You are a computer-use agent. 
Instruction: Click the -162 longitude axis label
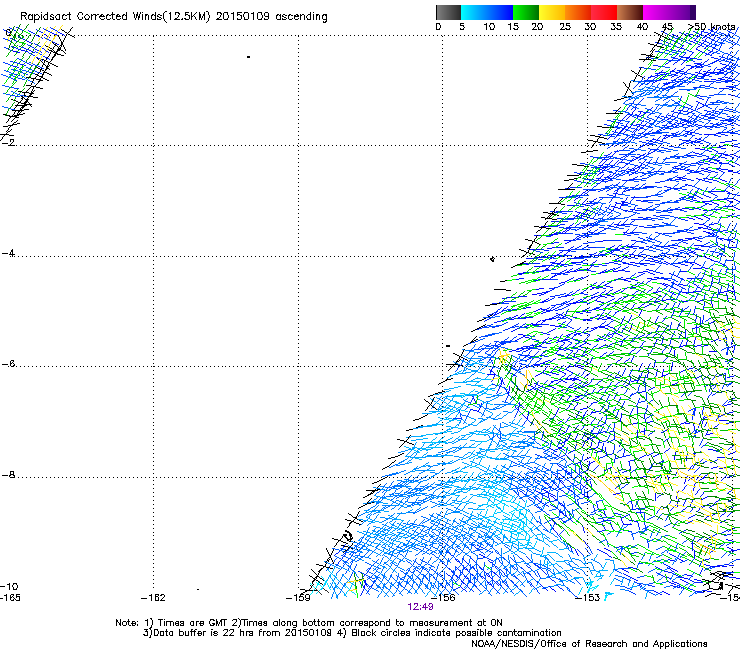153,598
